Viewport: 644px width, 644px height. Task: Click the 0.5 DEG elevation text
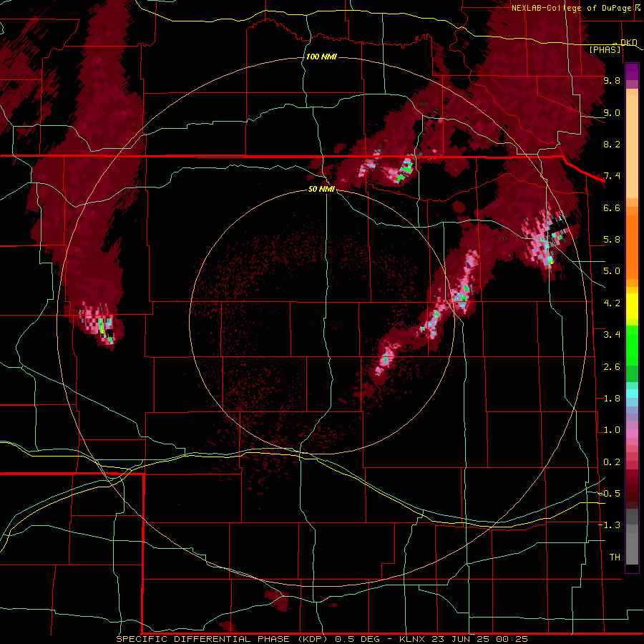[358, 639]
